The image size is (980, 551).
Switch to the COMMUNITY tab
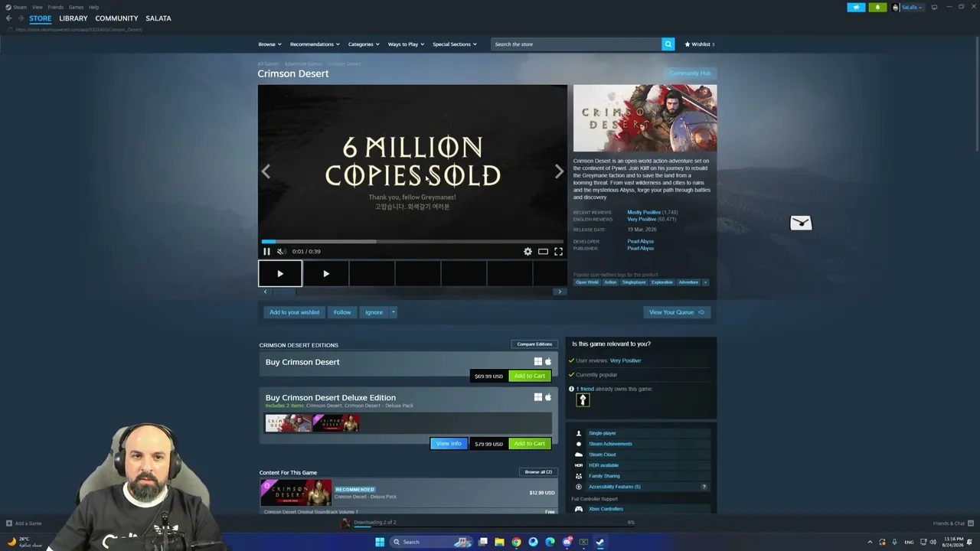coord(116,18)
